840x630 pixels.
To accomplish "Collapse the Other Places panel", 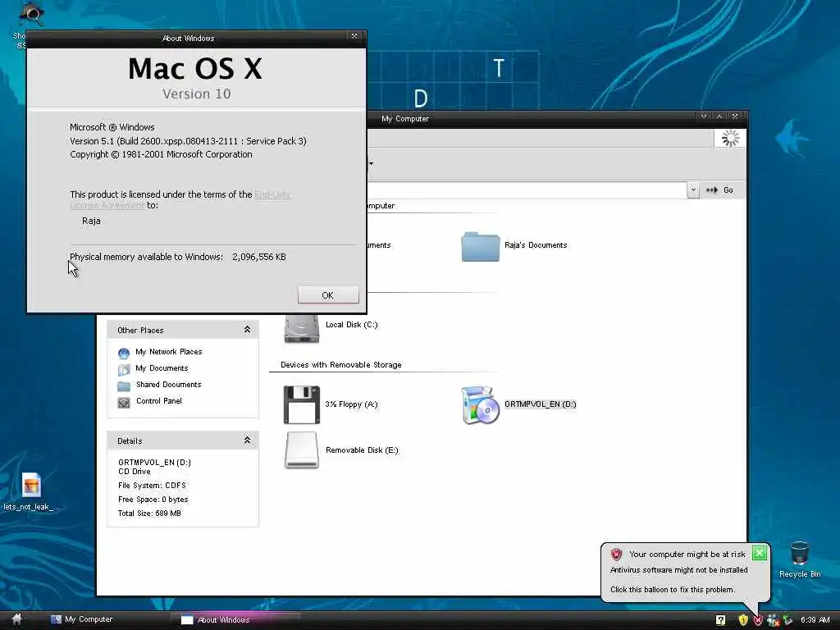I will 247,330.
